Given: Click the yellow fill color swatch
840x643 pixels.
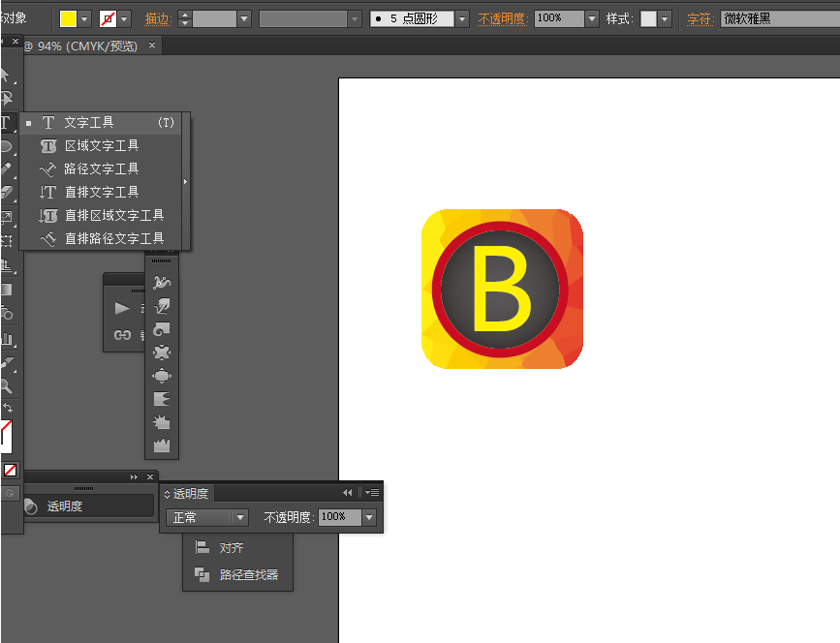Looking at the screenshot, I should [69, 18].
